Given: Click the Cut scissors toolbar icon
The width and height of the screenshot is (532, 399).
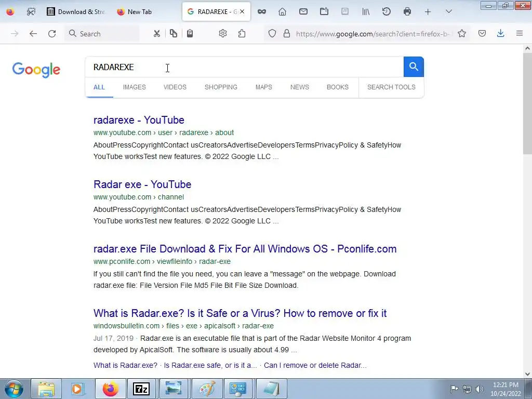Looking at the screenshot, I should tap(156, 33).
